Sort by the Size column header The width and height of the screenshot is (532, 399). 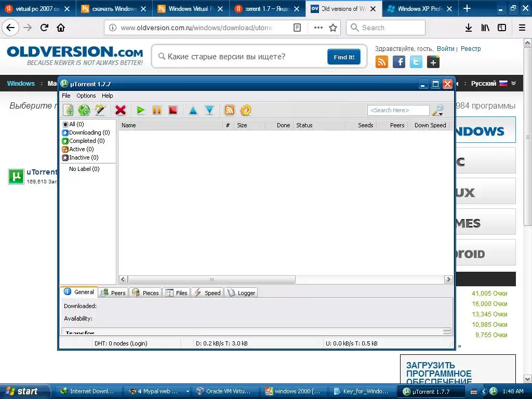tap(250, 125)
